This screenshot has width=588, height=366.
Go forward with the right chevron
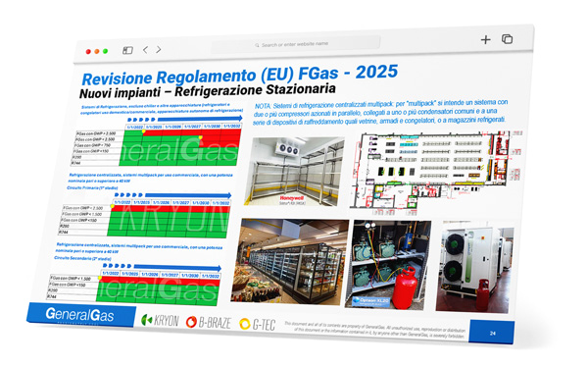[x=159, y=49]
